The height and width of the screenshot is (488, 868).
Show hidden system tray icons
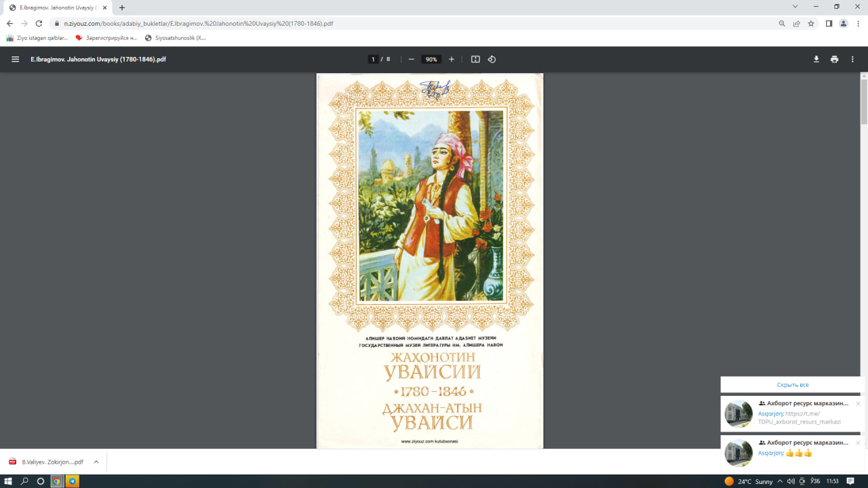tap(780, 481)
